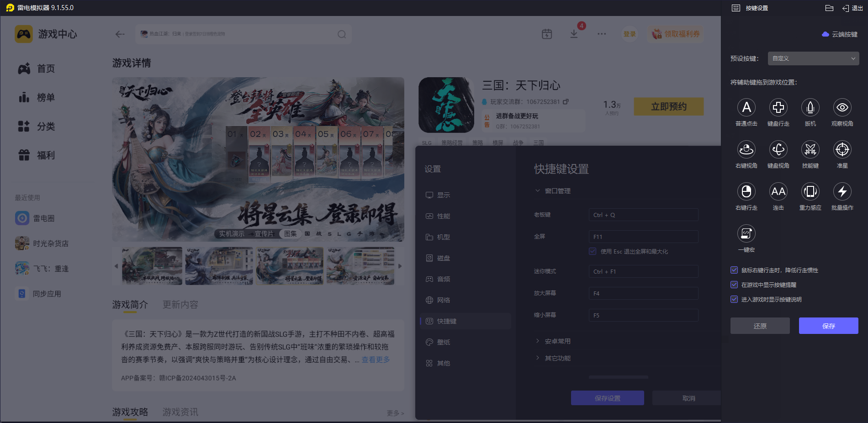This screenshot has height=423, width=868.
Task: Click the 老板键 Ctrl + Q shortcut field
Action: click(x=643, y=215)
